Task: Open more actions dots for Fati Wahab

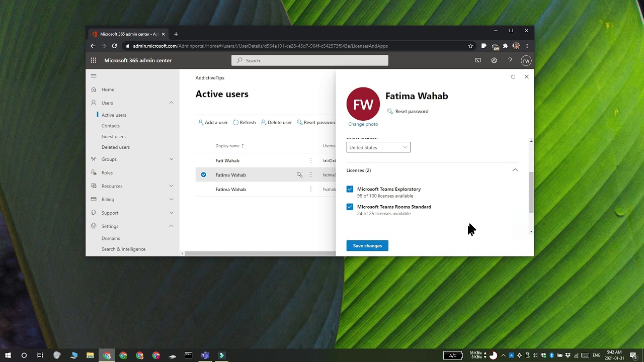Action: [x=311, y=160]
